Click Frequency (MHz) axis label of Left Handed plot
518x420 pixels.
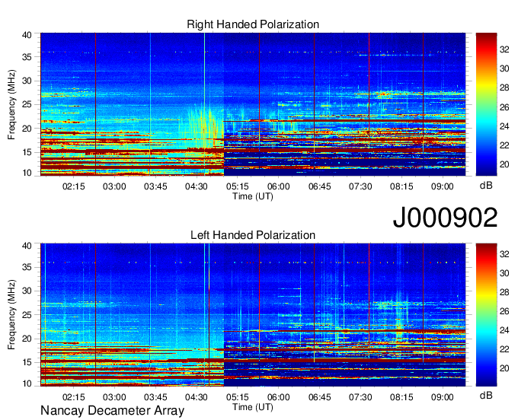click(11, 315)
